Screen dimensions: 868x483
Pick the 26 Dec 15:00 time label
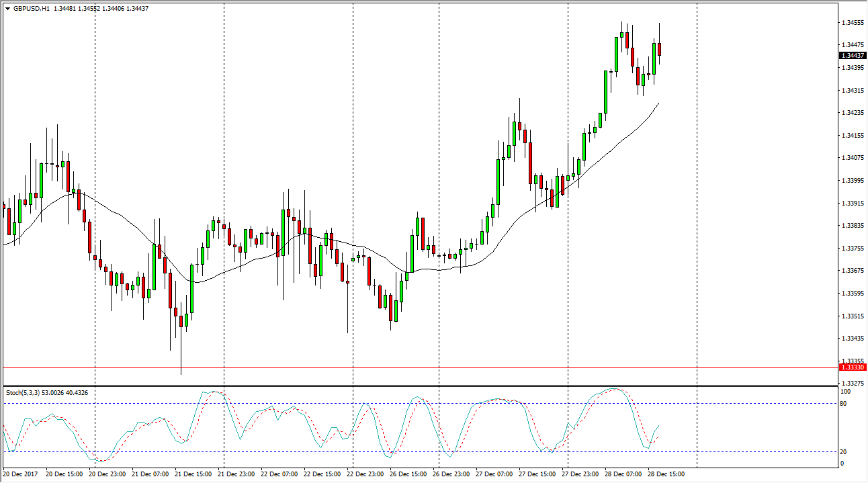coord(408,474)
